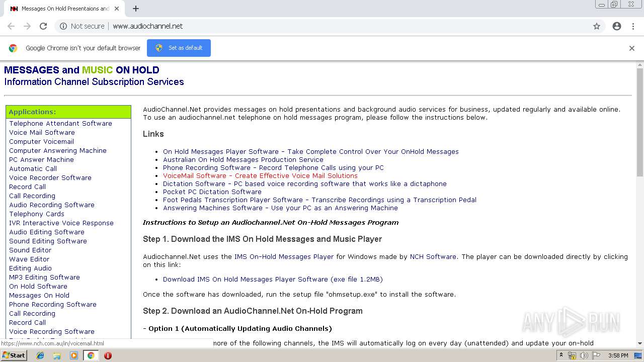Open Telephony Cards link
Viewport: 644px width, 362px height.
(37, 214)
